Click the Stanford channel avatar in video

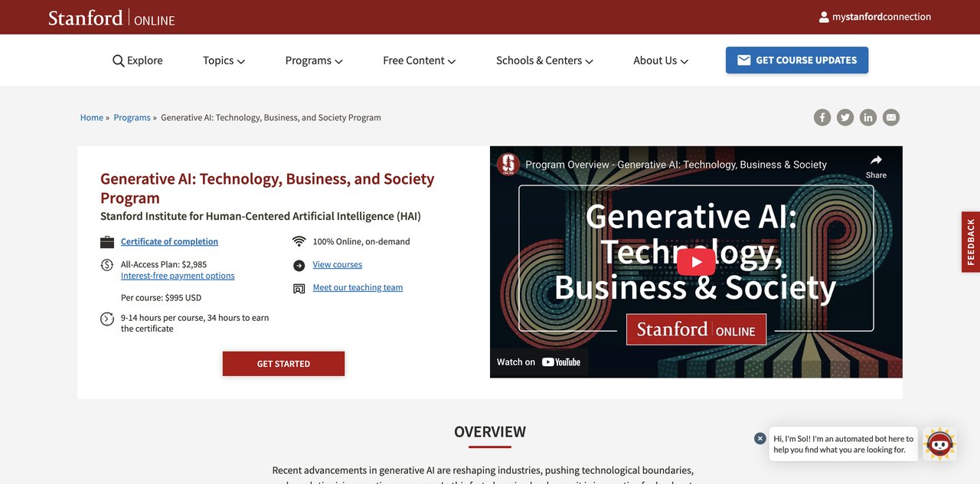[508, 165]
